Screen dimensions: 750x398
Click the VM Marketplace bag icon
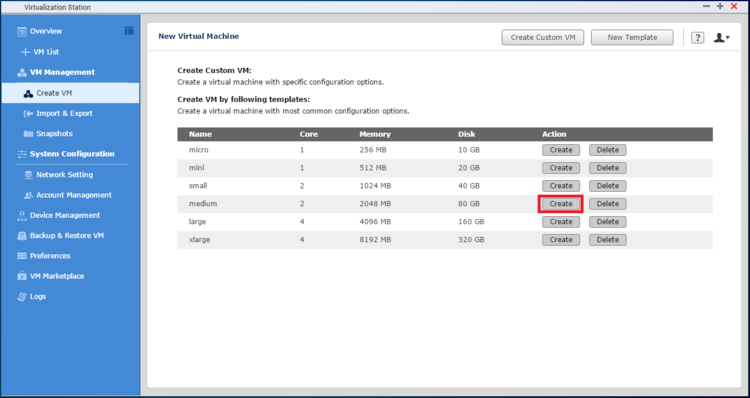pos(22,276)
